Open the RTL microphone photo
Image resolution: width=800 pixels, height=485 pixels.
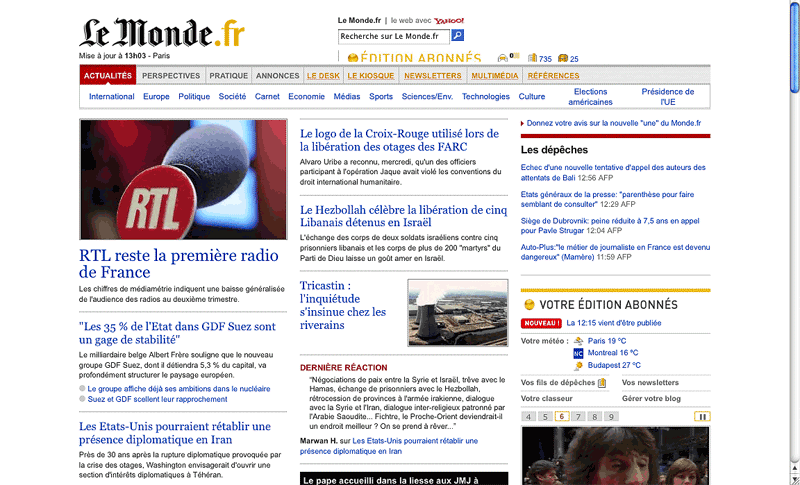click(x=183, y=180)
